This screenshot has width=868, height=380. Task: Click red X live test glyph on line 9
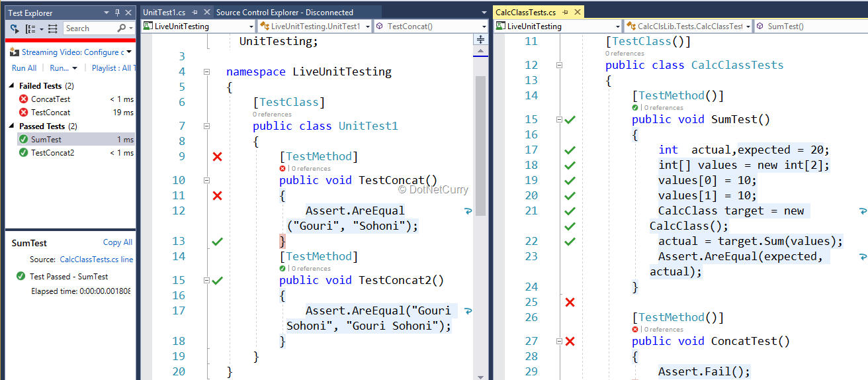click(x=217, y=157)
